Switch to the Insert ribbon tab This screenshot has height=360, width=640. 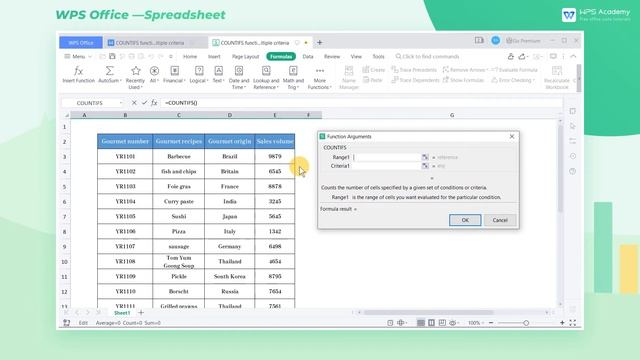[214, 56]
